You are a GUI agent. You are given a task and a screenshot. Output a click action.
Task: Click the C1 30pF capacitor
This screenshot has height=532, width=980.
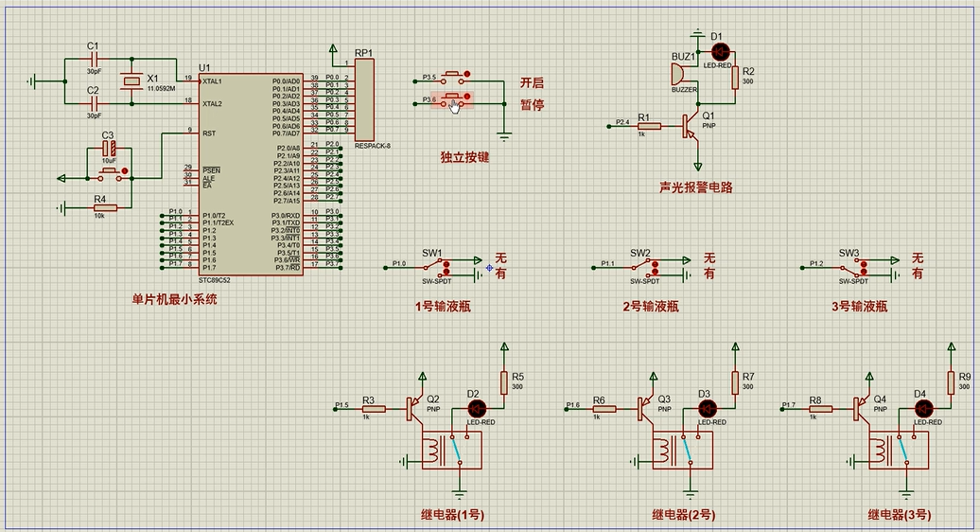(x=94, y=59)
